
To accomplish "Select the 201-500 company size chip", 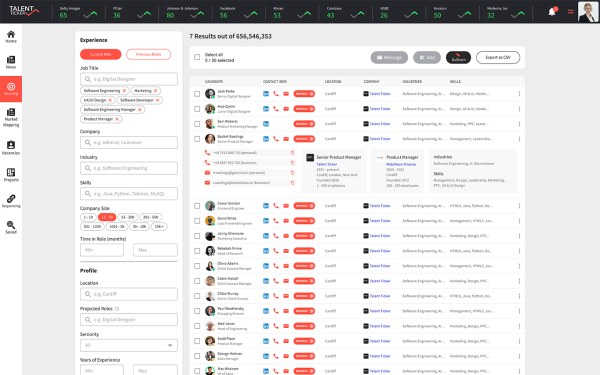I will 151,217.
